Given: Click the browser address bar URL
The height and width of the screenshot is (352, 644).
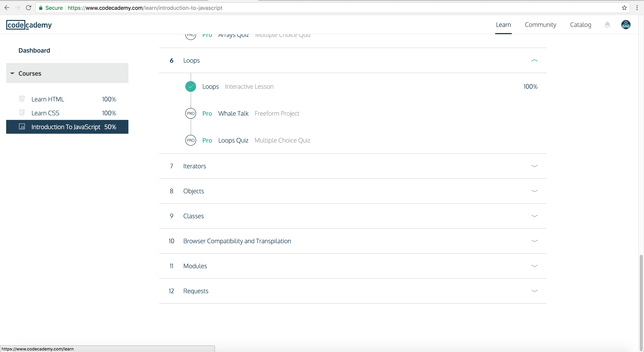Looking at the screenshot, I should click(x=145, y=8).
